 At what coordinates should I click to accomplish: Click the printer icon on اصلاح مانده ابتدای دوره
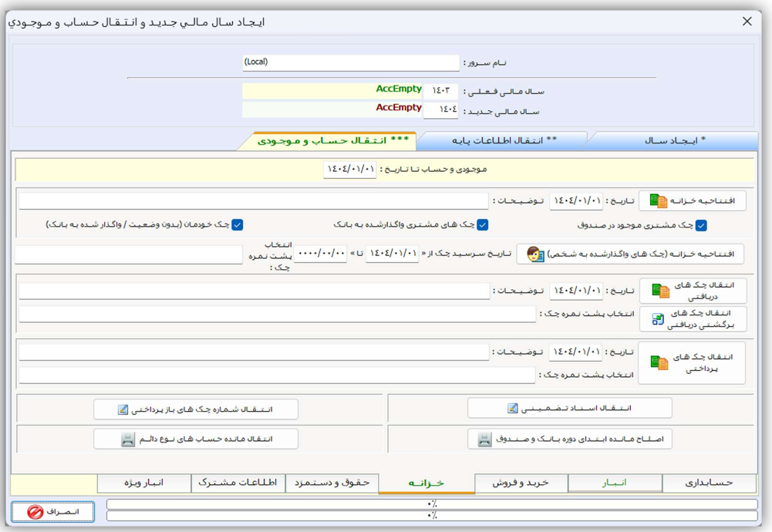(484, 439)
